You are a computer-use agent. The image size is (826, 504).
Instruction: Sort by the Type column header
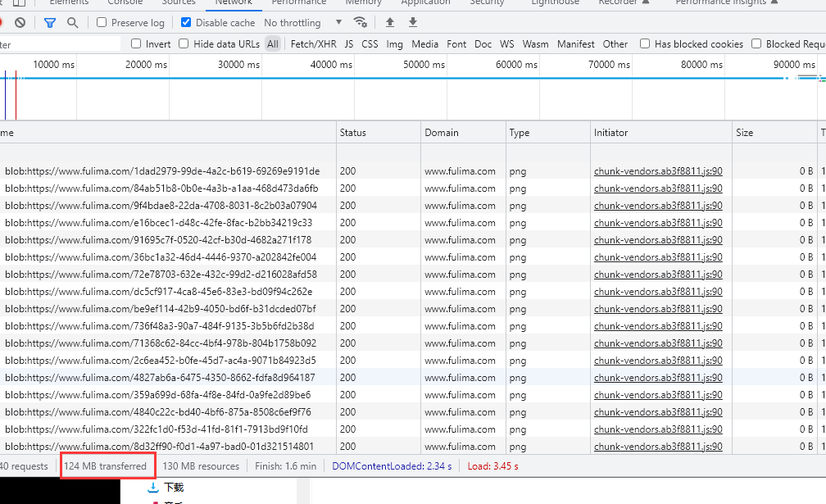548,133
